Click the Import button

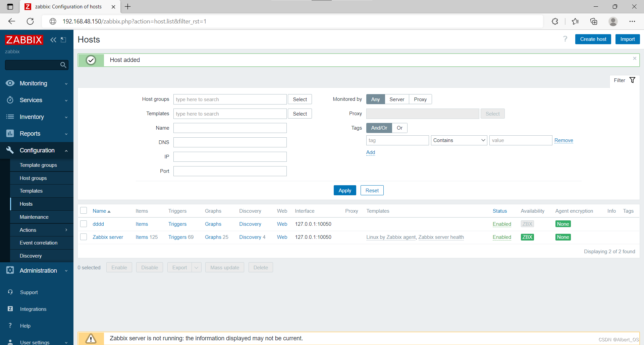tap(627, 39)
